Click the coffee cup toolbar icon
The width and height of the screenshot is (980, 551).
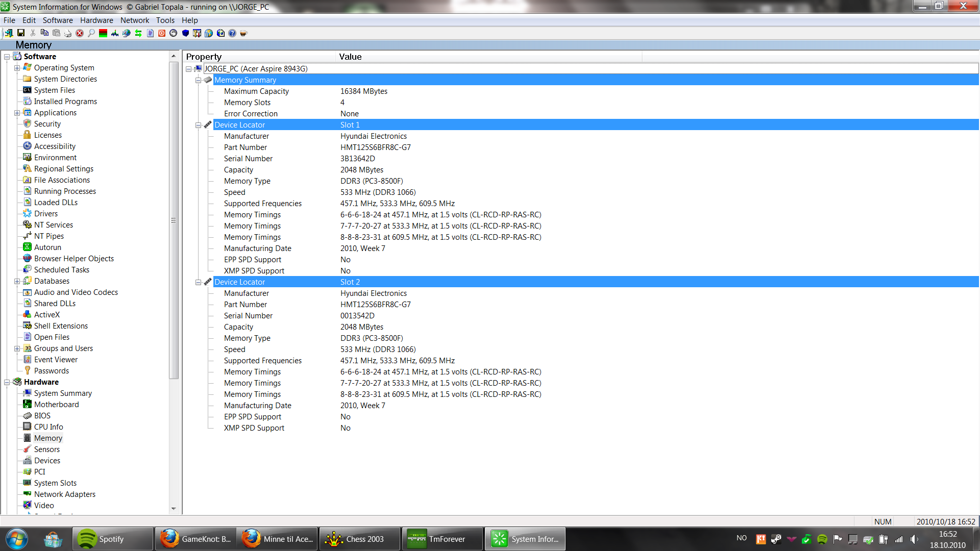244,33
